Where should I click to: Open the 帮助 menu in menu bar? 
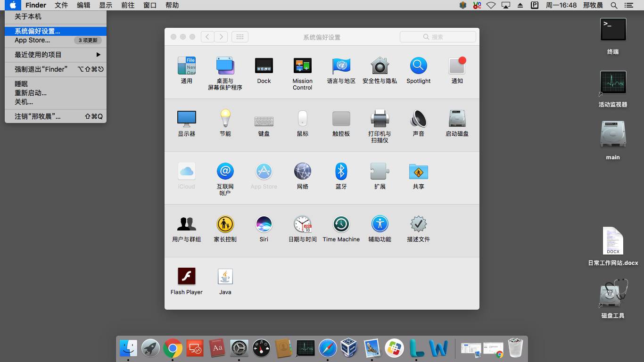click(172, 5)
